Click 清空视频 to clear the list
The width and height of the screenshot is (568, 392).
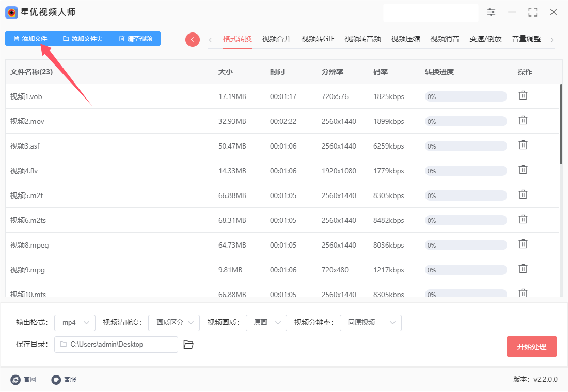point(135,39)
